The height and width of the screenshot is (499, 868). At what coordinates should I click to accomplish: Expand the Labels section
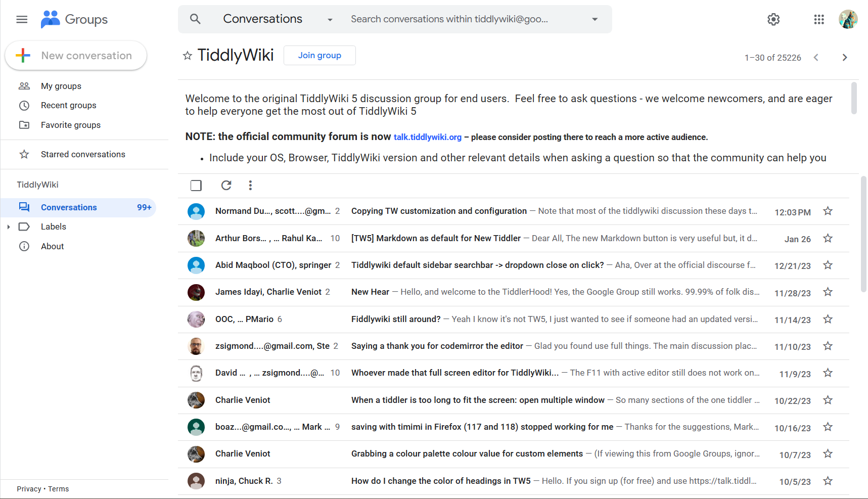[x=9, y=227]
